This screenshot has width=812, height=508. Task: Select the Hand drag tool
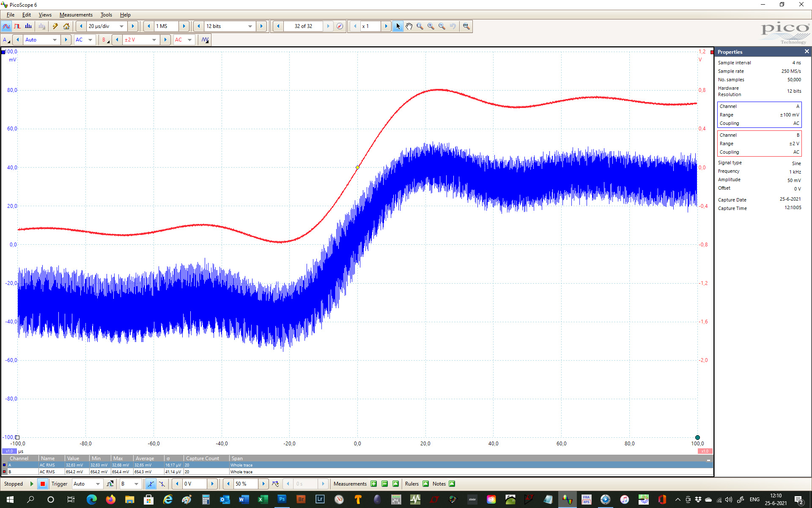[x=409, y=26]
